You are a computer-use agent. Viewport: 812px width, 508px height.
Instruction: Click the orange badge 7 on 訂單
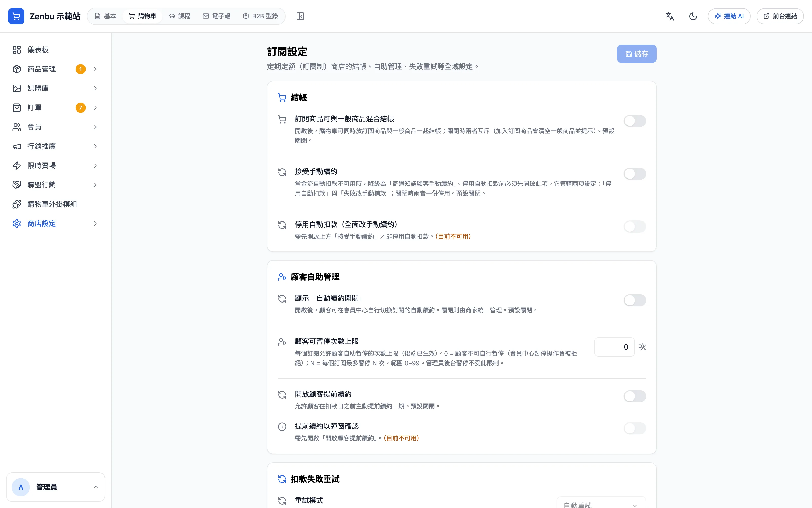[x=80, y=107]
